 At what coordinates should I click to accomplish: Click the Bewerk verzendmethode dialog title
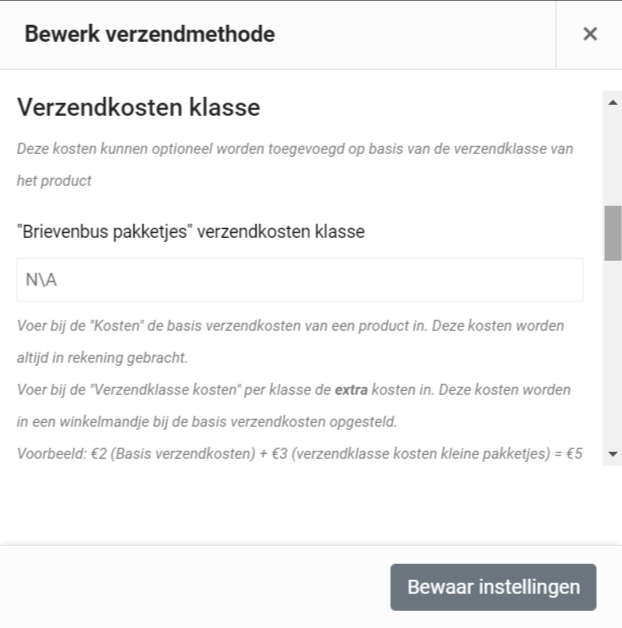click(149, 34)
